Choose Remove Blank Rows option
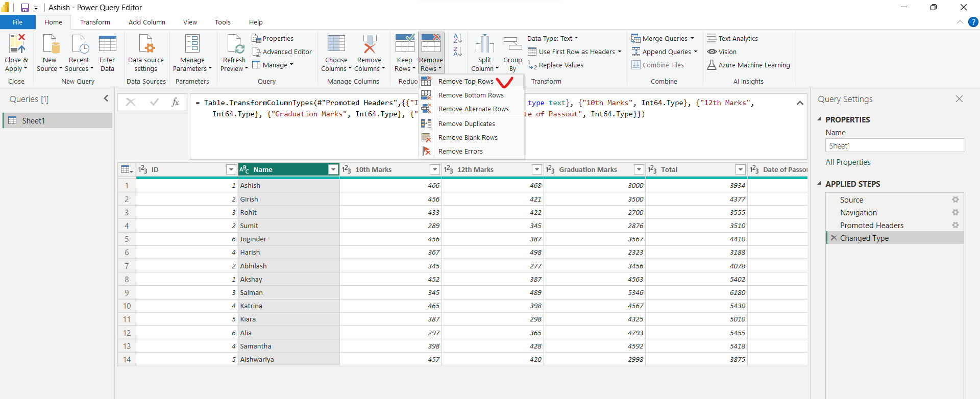The image size is (980, 399). [x=468, y=138]
